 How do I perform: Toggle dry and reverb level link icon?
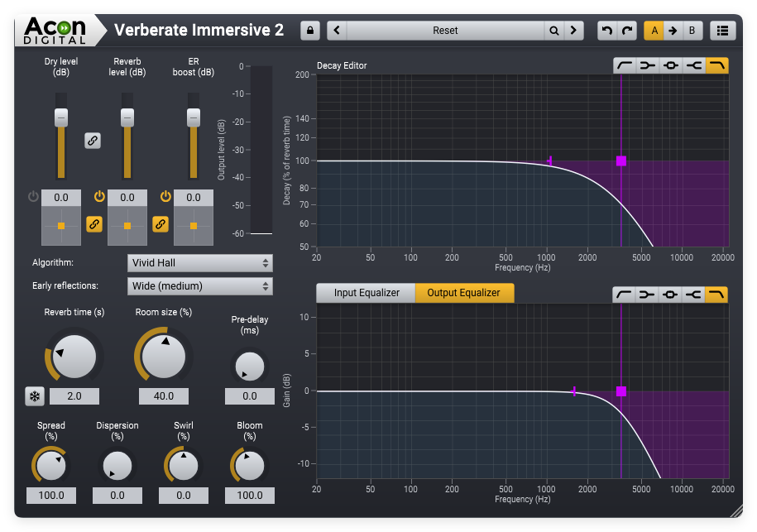(x=93, y=141)
